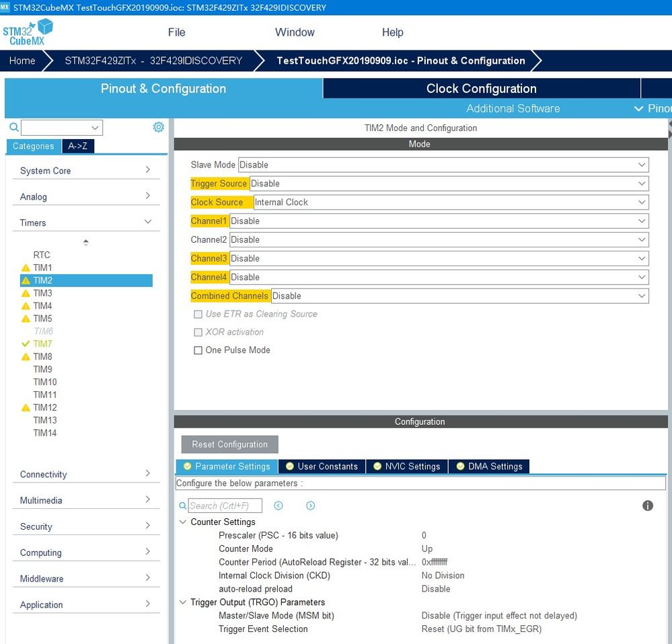Select the Categories tab

[34, 146]
